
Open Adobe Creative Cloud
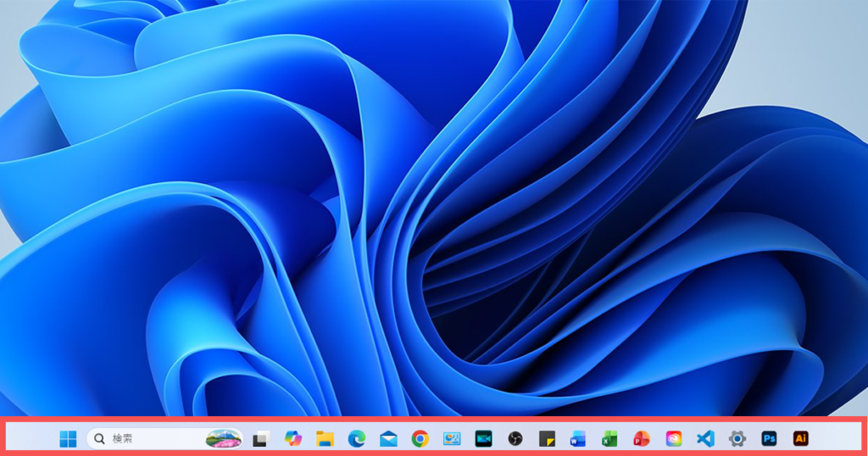pos(674,438)
